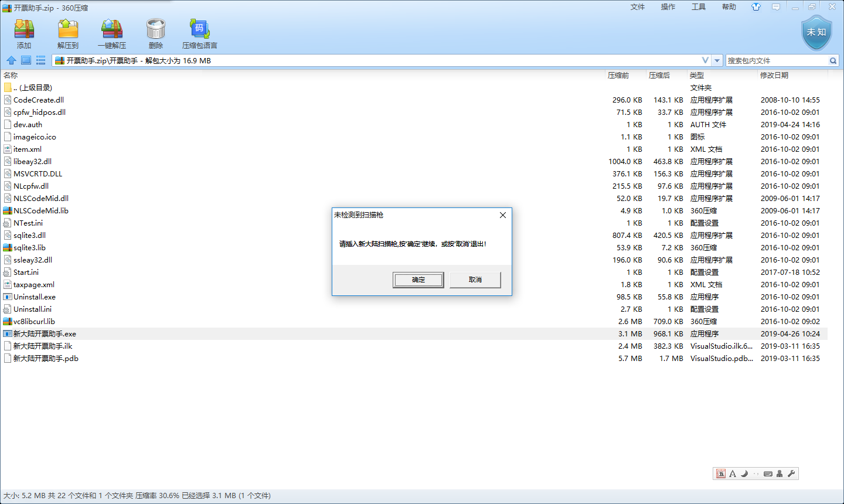Open the 工具 menu
The height and width of the screenshot is (504, 844).
click(699, 7)
